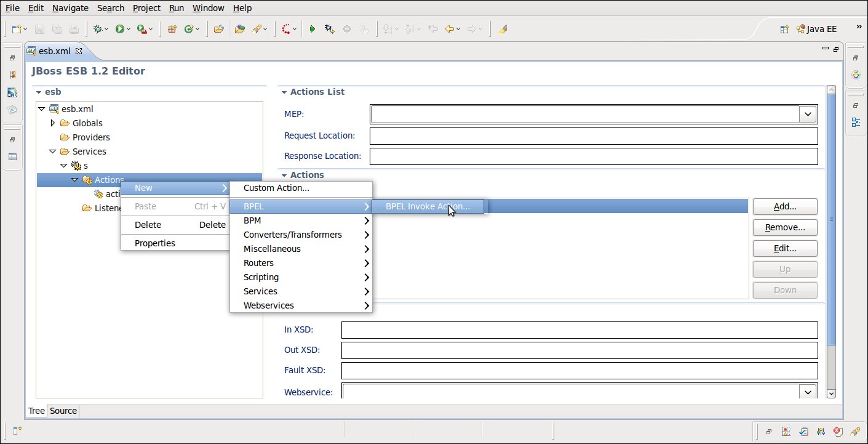Collapse the s service tree node

point(63,166)
